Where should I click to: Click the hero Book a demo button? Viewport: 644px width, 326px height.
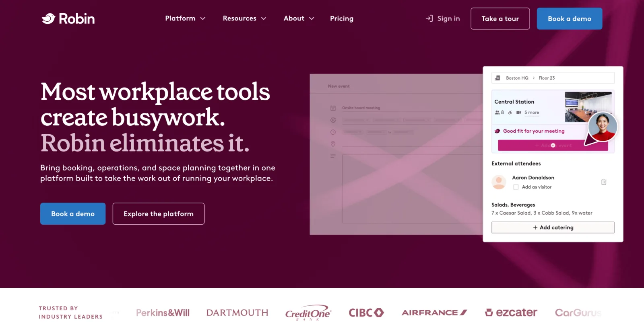click(x=73, y=214)
